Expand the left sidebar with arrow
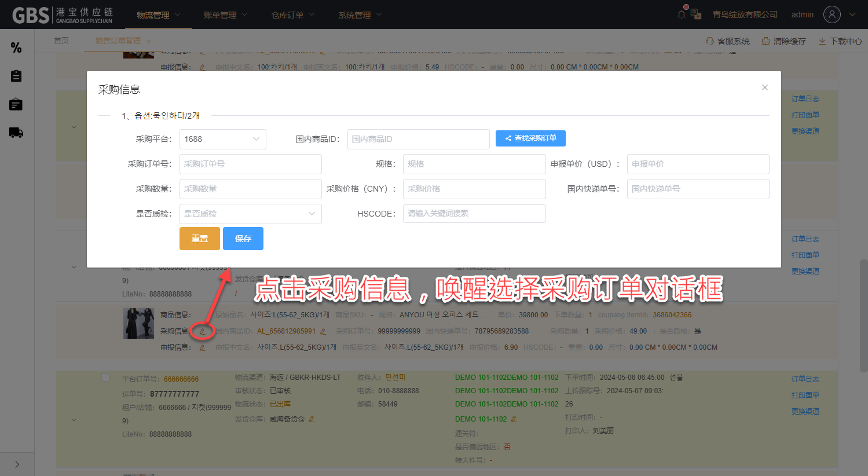 pyautogui.click(x=17, y=464)
